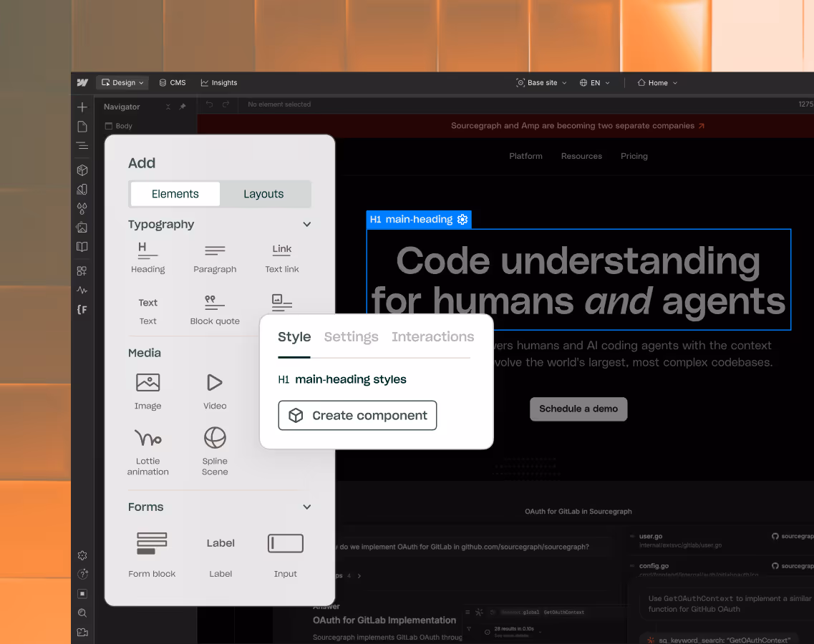Open the Add elements plus icon

click(82, 107)
